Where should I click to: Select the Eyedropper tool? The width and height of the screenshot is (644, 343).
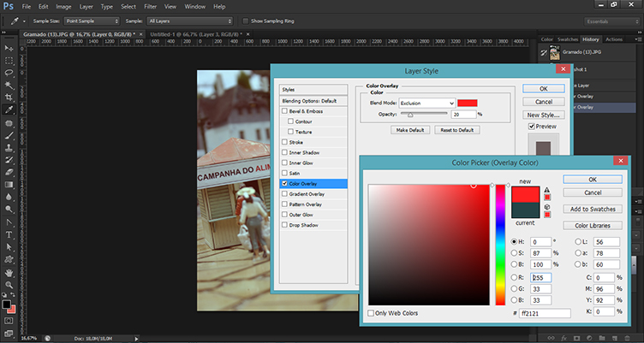(x=9, y=110)
